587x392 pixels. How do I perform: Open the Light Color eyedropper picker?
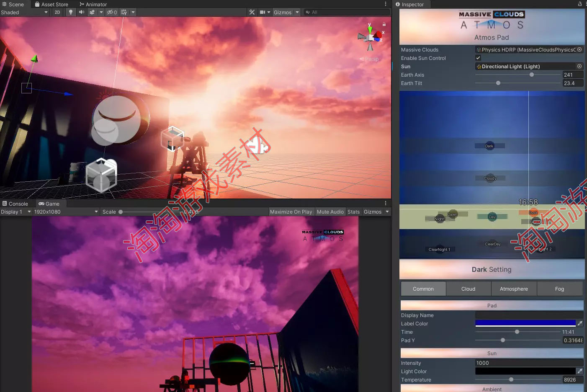pyautogui.click(x=580, y=371)
